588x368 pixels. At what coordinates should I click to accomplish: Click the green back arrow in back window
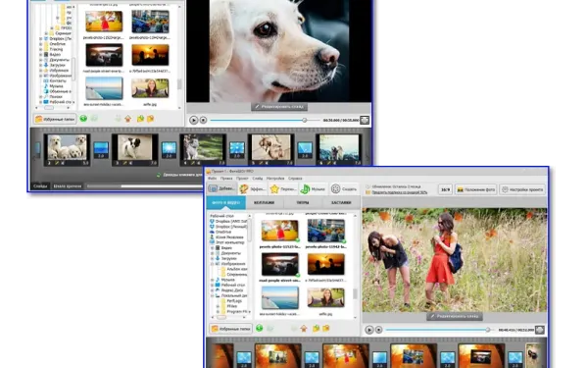(x=83, y=119)
